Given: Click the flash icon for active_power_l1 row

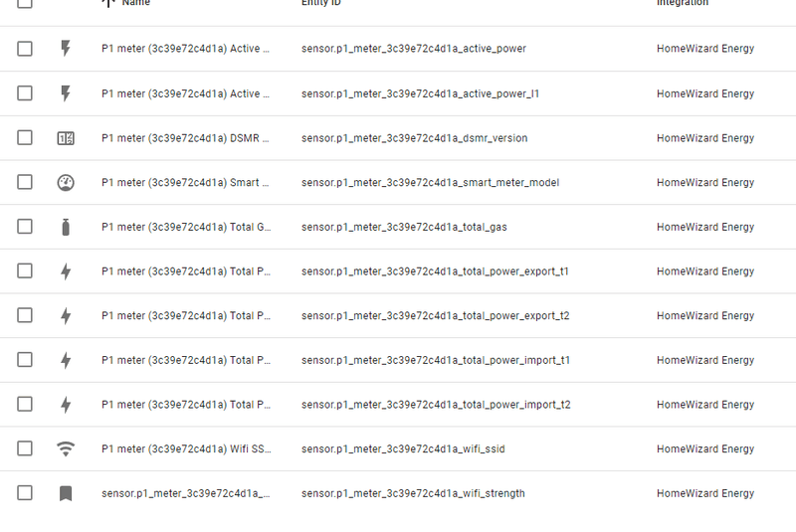Looking at the screenshot, I should pos(66,93).
